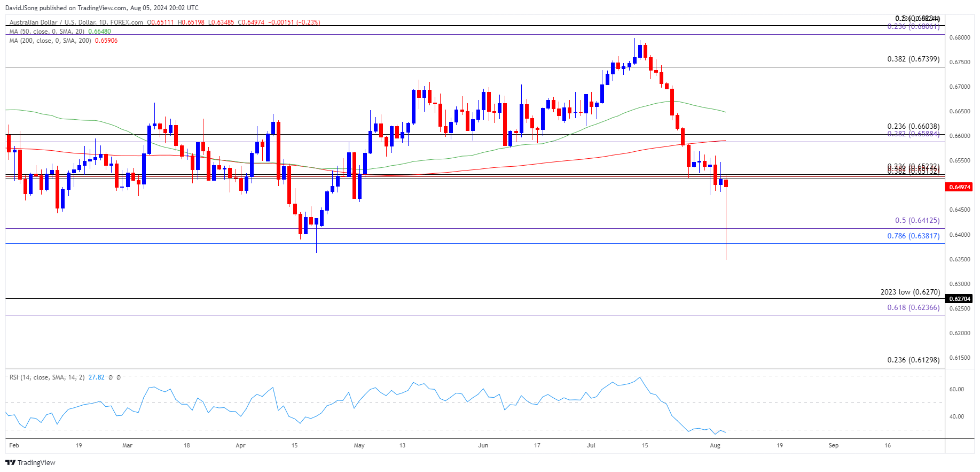Click the Apr date axis label
Image resolution: width=980 pixels, height=472 pixels.
click(240, 445)
